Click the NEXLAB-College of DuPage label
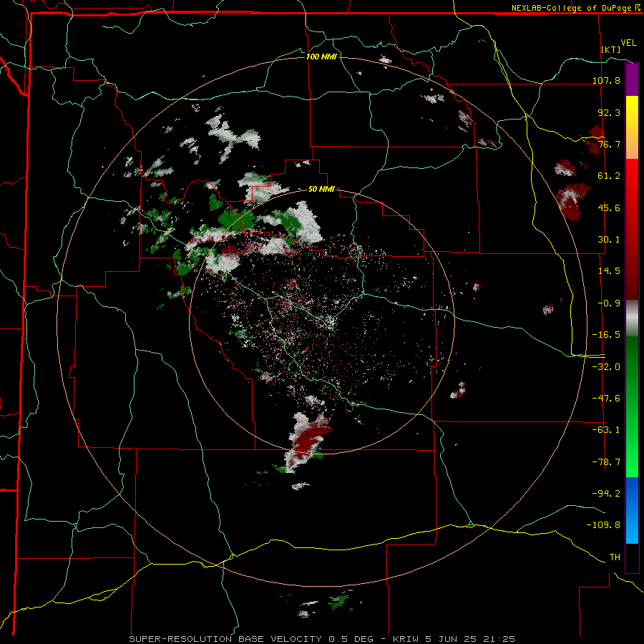Viewport: 644px width, 644px height. [x=571, y=8]
